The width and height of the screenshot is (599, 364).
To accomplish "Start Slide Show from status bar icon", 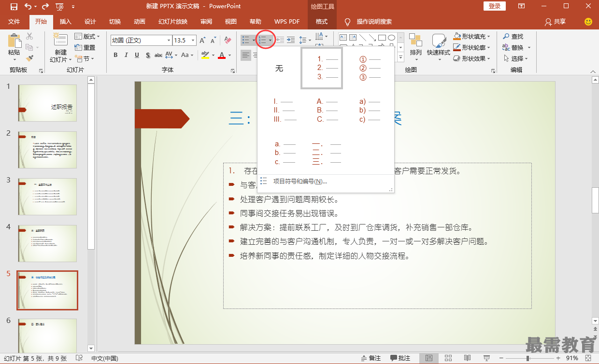I will point(486,358).
